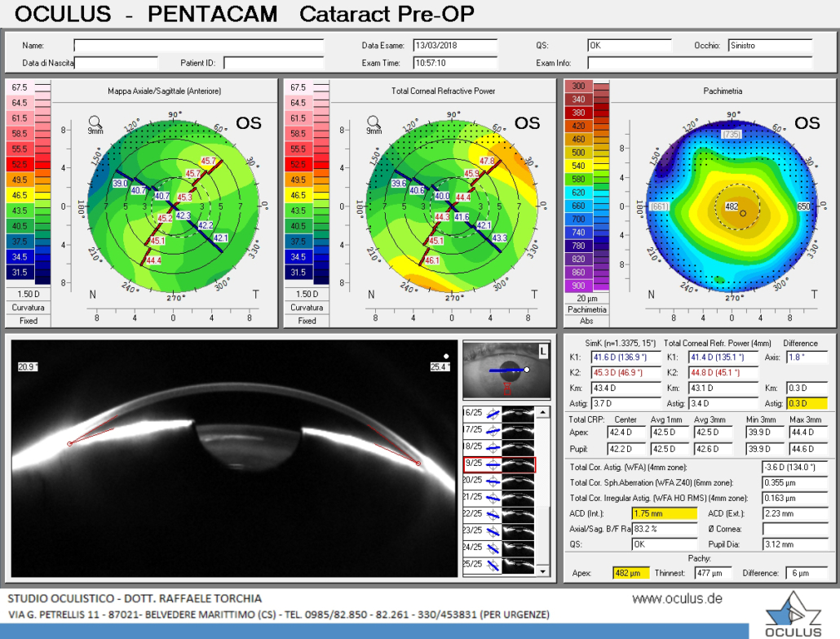Click the 20.9° angle label on the Scheimpflug image
This screenshot has height=639, width=840.
point(28,367)
